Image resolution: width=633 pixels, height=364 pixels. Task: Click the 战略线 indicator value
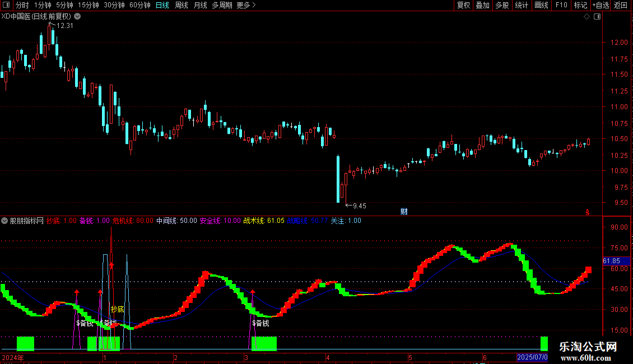307,221
